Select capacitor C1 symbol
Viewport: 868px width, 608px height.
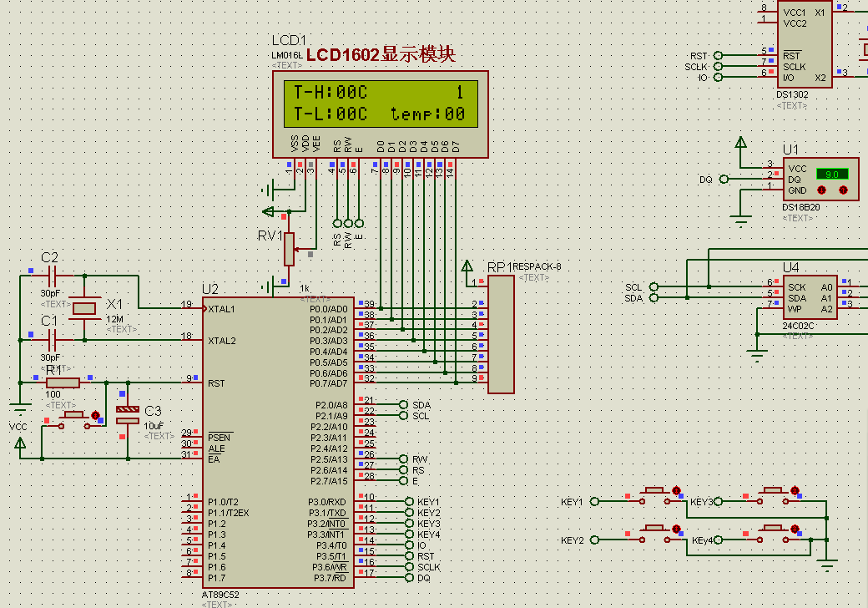(x=52, y=339)
